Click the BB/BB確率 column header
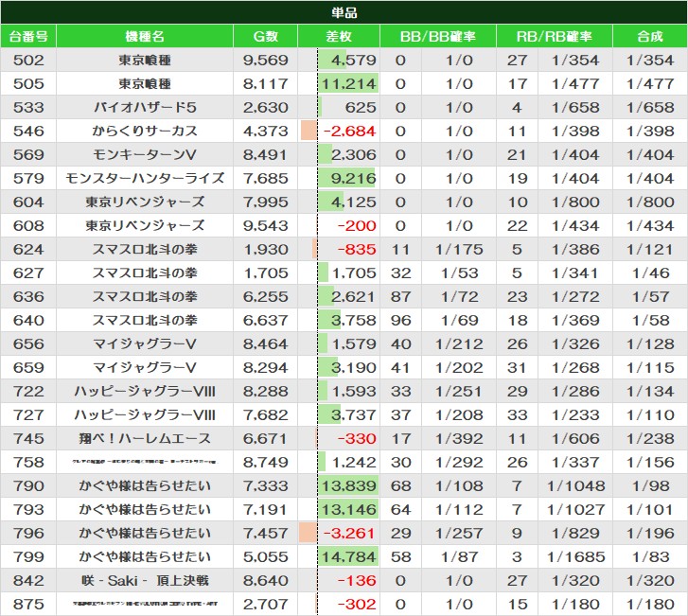688x616 pixels. coord(438,36)
